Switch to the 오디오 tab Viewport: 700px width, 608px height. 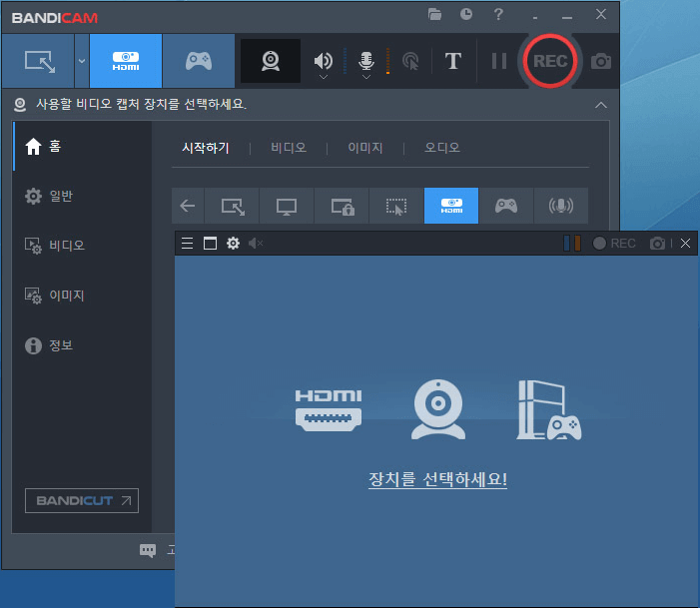(x=442, y=148)
